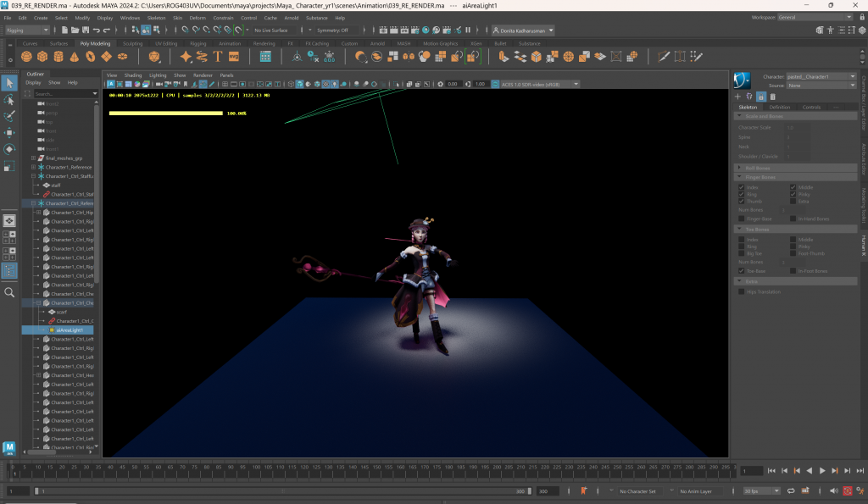This screenshot has width=868, height=504.
Task: Switch to the Rendering shelf tab
Action: [x=264, y=44]
